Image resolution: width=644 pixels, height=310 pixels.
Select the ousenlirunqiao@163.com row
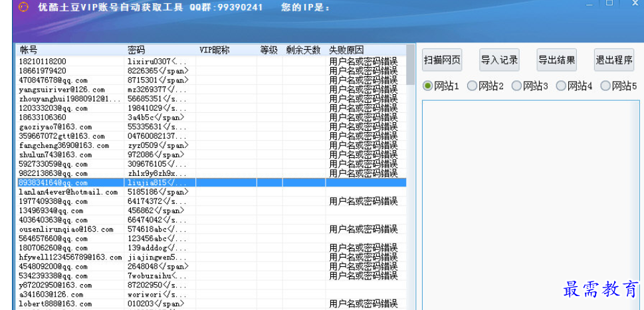(211, 229)
